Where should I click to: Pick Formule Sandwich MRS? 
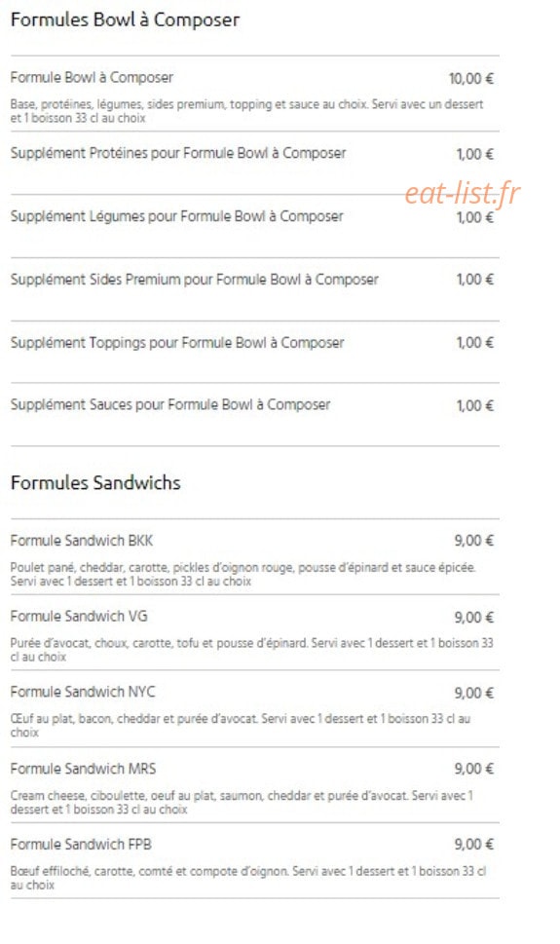tap(255, 785)
